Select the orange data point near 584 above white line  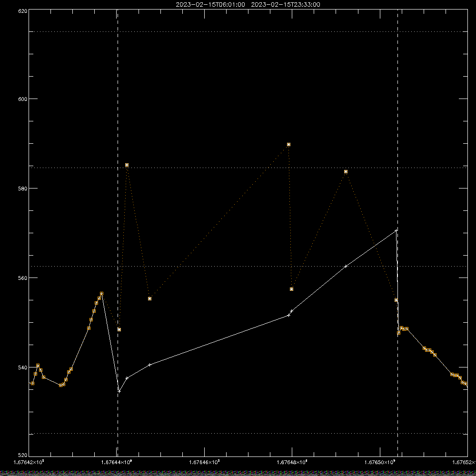click(346, 171)
